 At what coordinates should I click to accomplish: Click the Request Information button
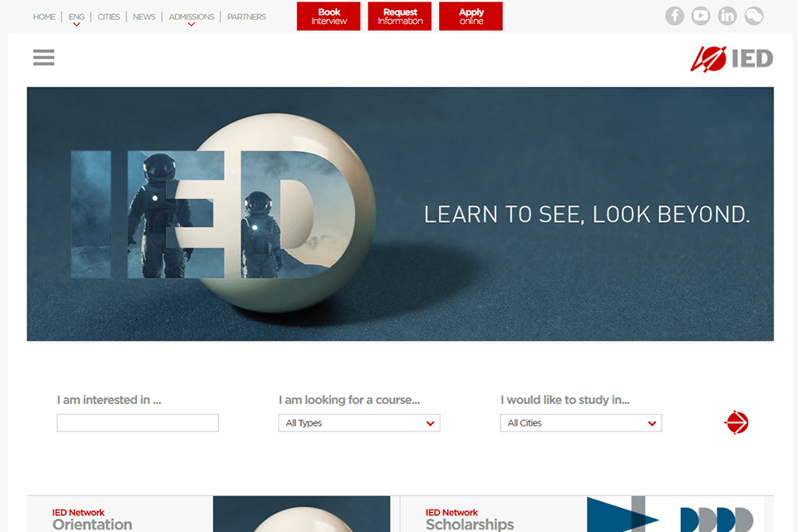pyautogui.click(x=400, y=17)
